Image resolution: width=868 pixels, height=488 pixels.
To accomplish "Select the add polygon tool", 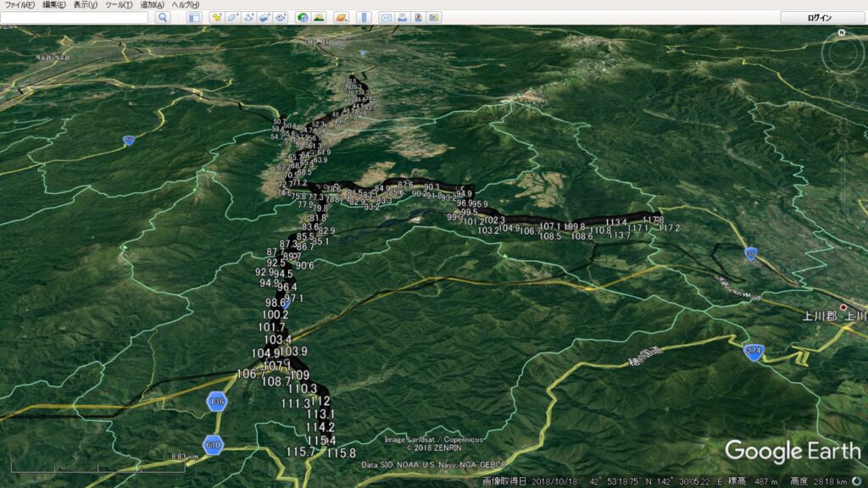I will 233,17.
